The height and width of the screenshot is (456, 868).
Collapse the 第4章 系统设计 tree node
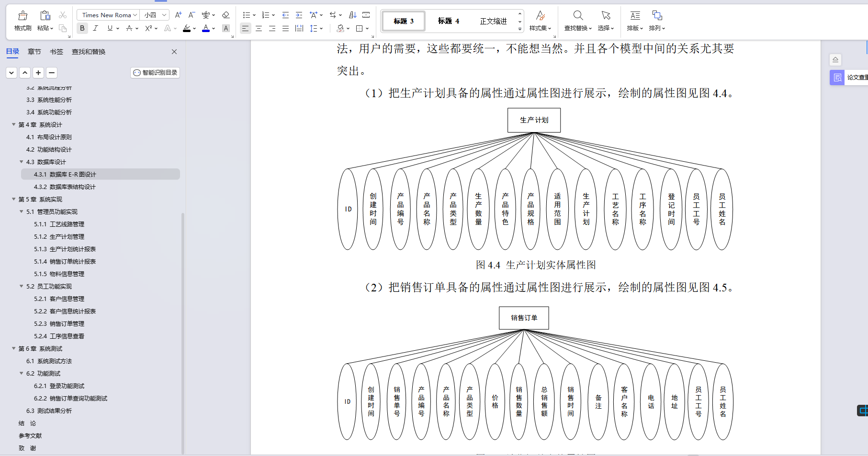pos(13,124)
